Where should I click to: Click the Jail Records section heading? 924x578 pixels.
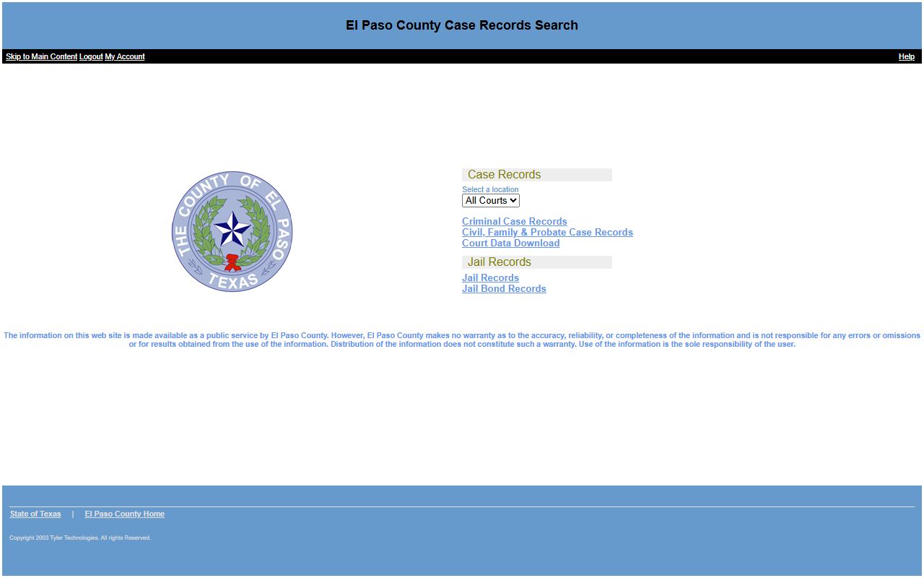click(x=499, y=262)
